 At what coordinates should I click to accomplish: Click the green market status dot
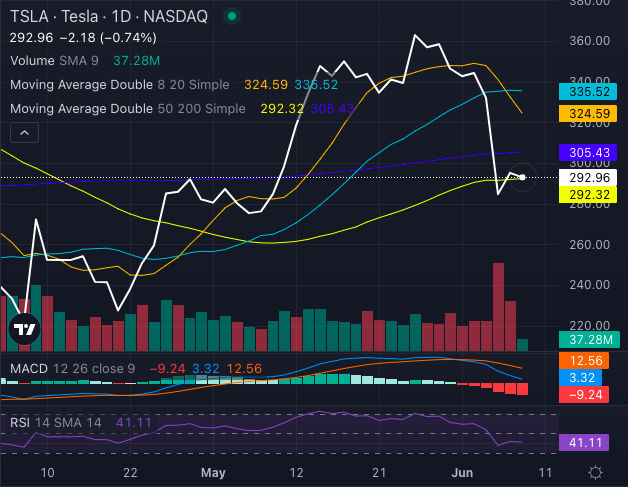click(231, 16)
